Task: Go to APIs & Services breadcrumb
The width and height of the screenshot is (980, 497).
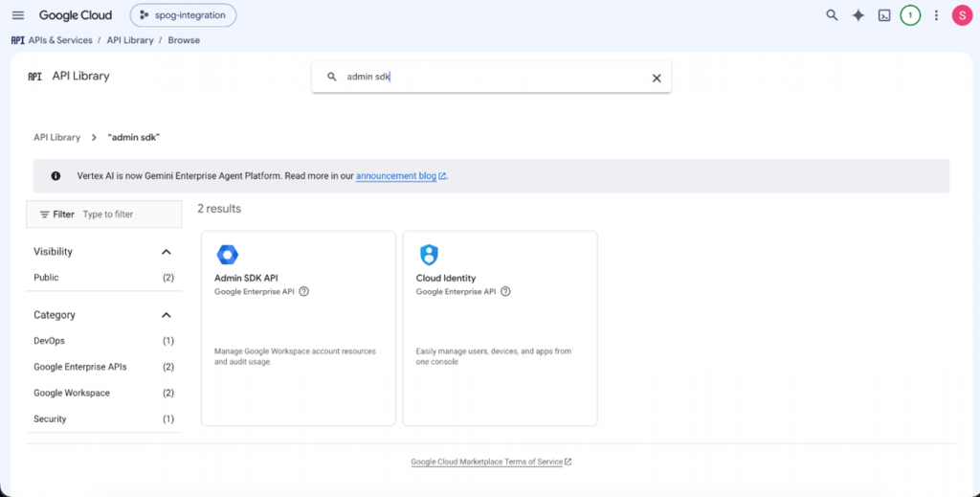Action: pos(60,40)
